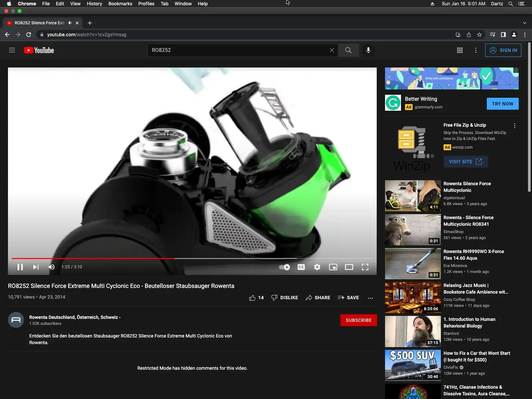The width and height of the screenshot is (532, 399).
Task: Clear the search box text
Action: click(x=332, y=50)
